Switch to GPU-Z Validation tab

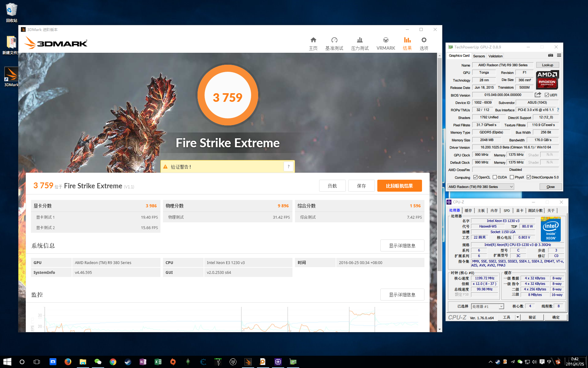click(x=496, y=56)
